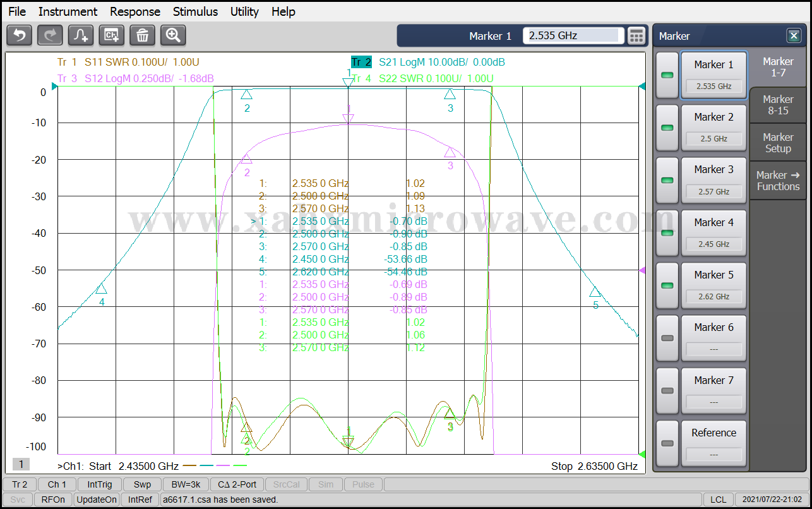Click the IntTrig status button
Viewport: 812px width, 509px height.
click(100, 484)
